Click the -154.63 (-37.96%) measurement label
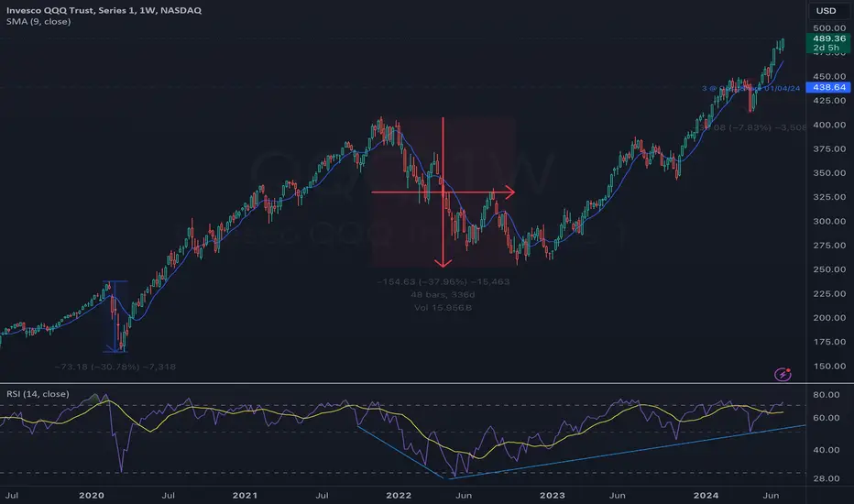The image size is (854, 504). (443, 281)
